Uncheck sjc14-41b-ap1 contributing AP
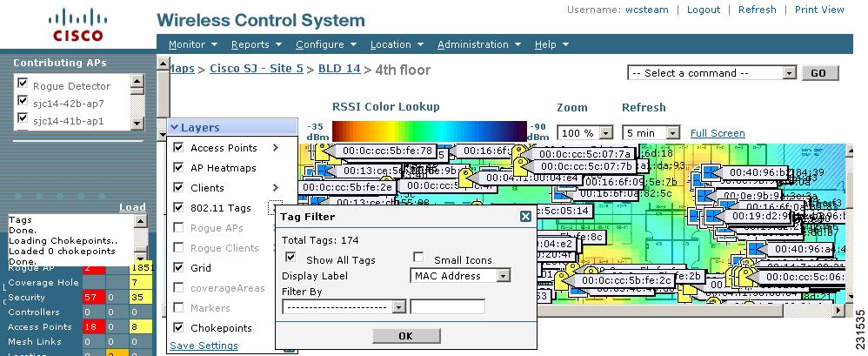The width and height of the screenshot is (868, 356). click(x=23, y=118)
